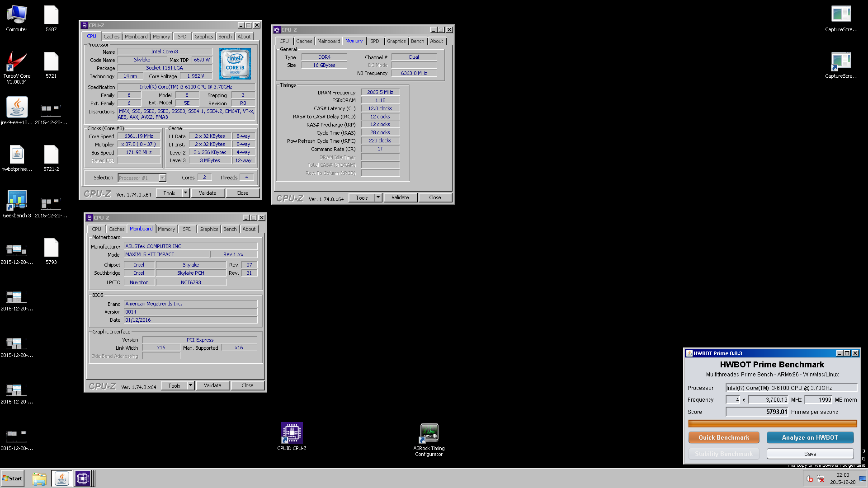Screen dimensions: 868x488
Task: Open Windows Explorer from the taskbar
Action: (x=39, y=479)
